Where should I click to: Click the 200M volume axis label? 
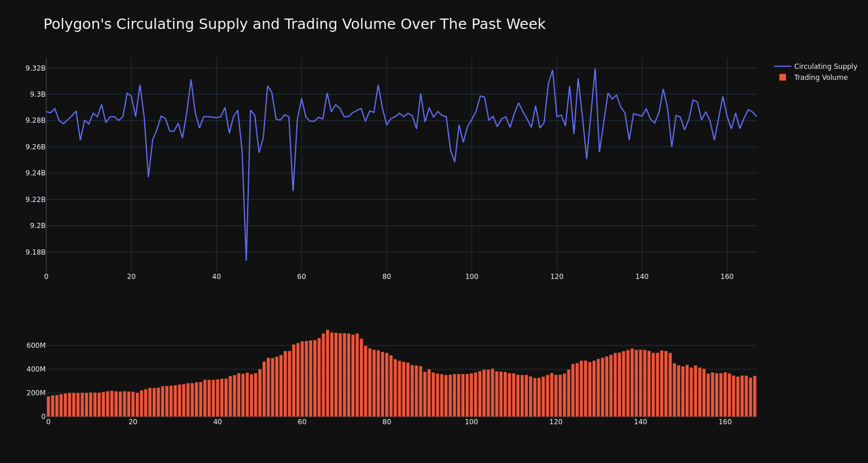36,393
